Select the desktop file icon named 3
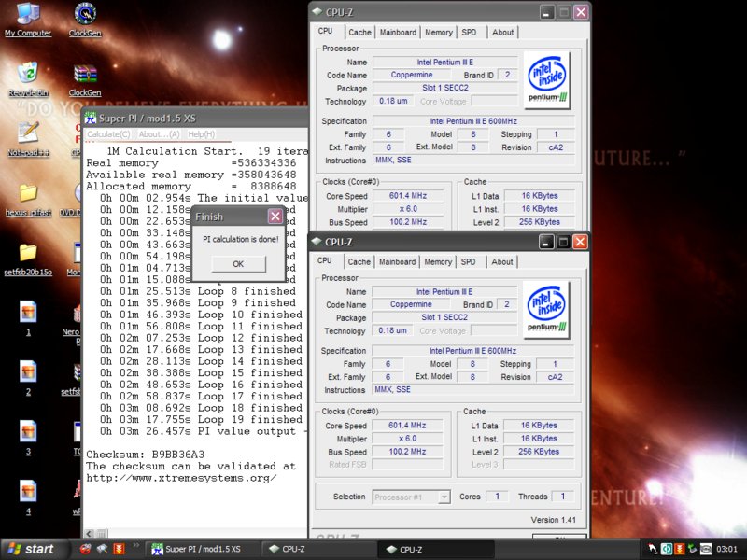Screen dimensions: 747x560 click(x=28, y=438)
